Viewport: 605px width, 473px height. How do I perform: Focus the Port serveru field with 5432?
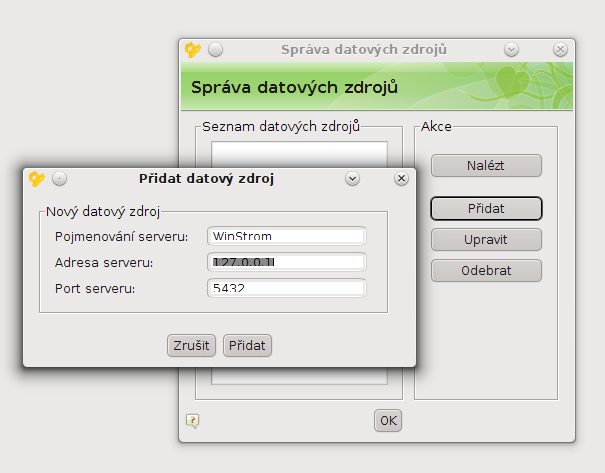287,288
